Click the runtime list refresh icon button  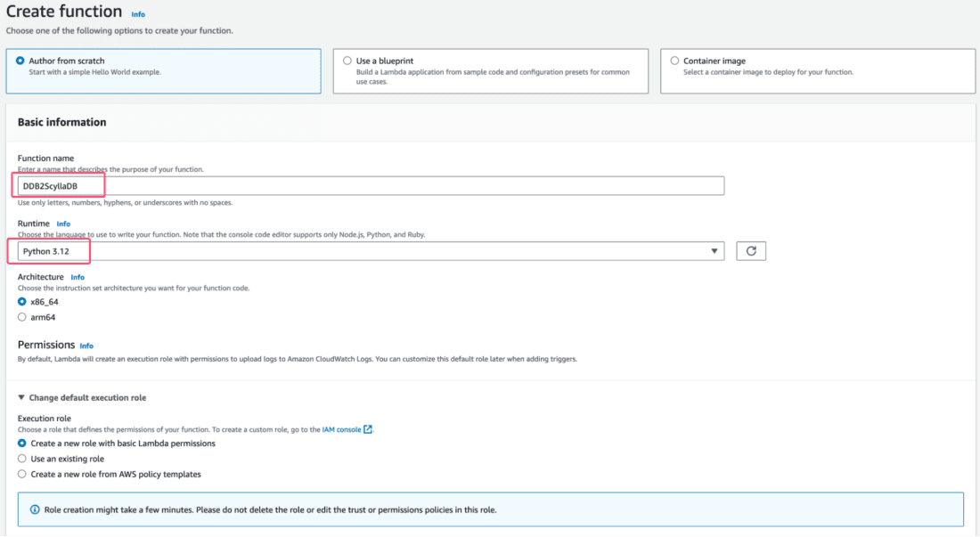point(751,251)
